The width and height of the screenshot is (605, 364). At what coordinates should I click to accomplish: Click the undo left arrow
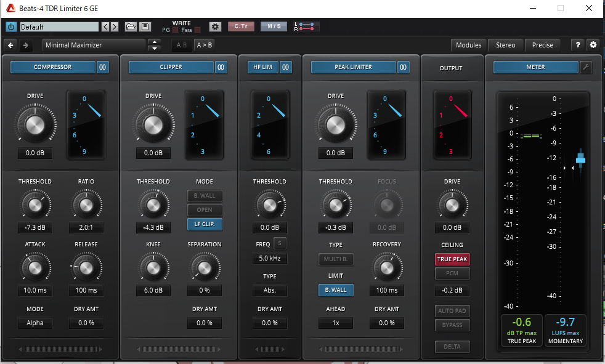10,45
